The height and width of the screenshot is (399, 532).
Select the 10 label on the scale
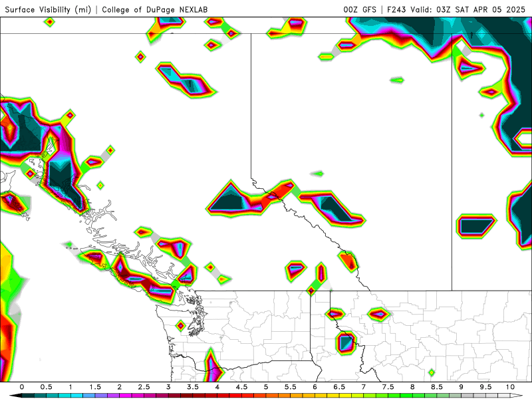tap(510, 387)
